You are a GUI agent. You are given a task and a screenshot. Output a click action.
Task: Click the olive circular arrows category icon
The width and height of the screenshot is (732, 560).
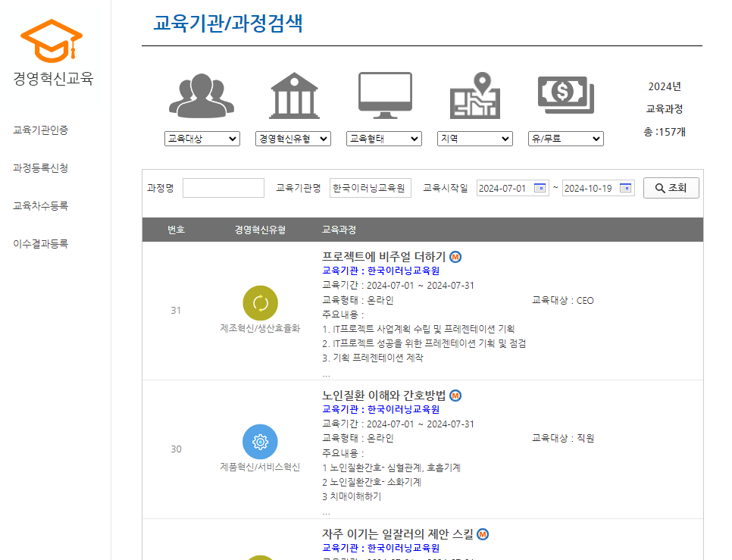260,303
